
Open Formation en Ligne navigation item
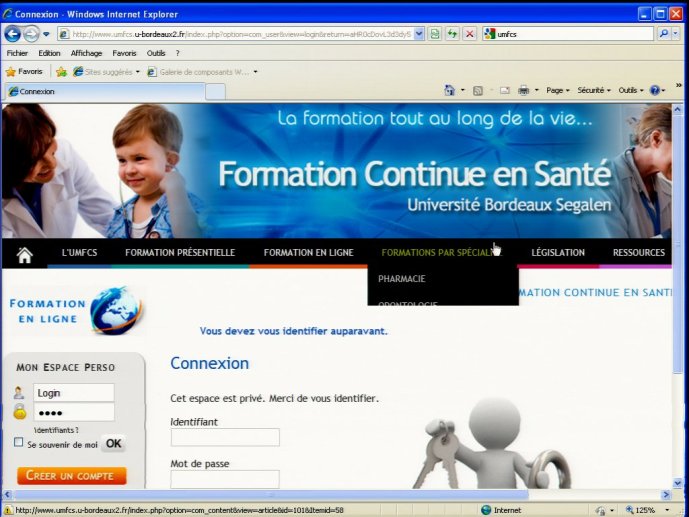click(x=308, y=253)
